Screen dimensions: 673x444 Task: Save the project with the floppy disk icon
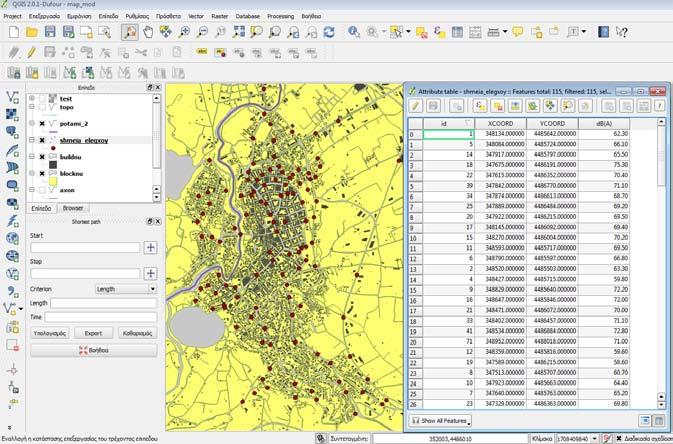pos(50,32)
